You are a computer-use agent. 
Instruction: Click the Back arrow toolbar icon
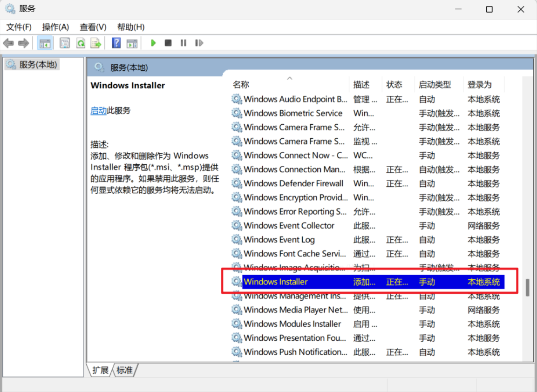click(x=8, y=43)
